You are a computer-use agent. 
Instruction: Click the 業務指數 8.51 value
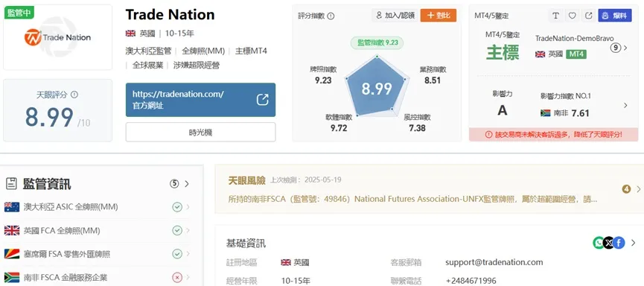pos(433,80)
